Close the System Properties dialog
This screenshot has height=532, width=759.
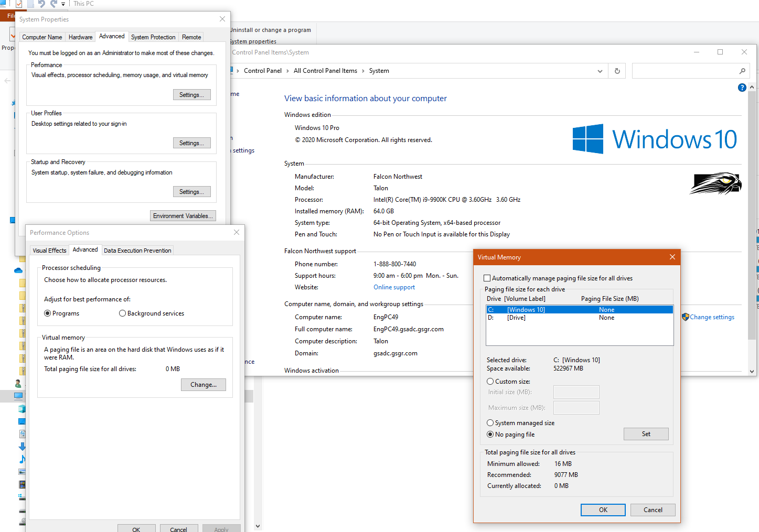[222, 19]
